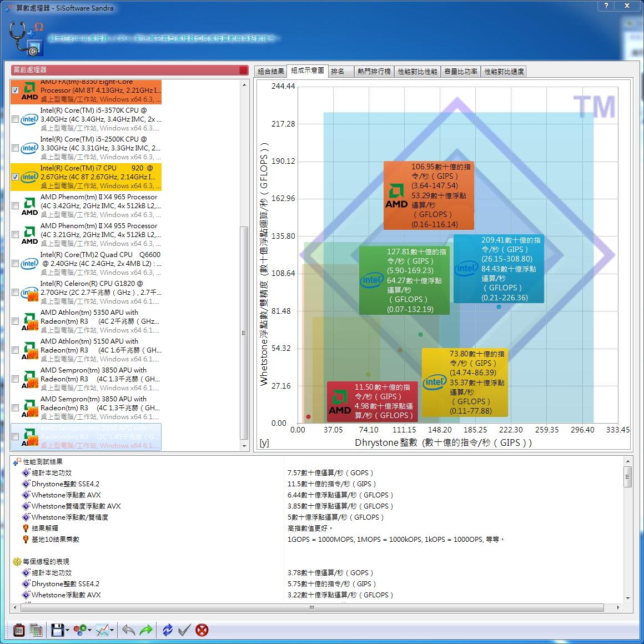Viewport: 644px width, 644px height.
Task: Check the Intel Core i5-3570K CPU checkbox
Action: coord(15,119)
